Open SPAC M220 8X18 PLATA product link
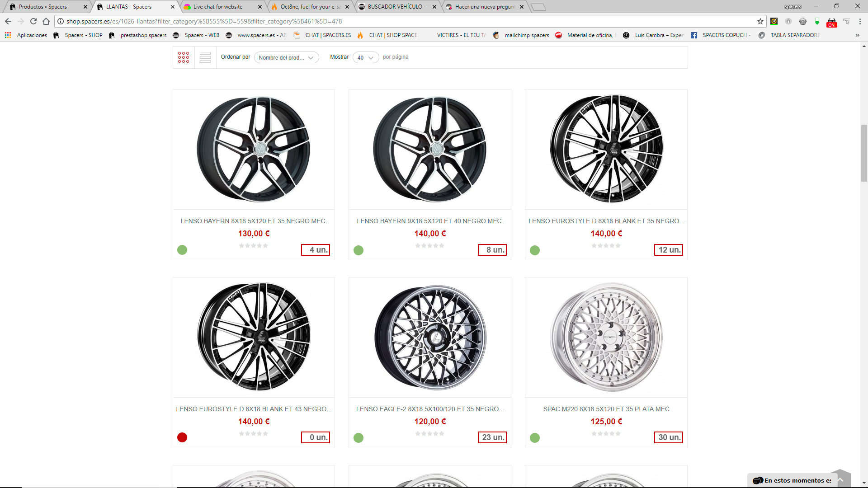 (606, 409)
